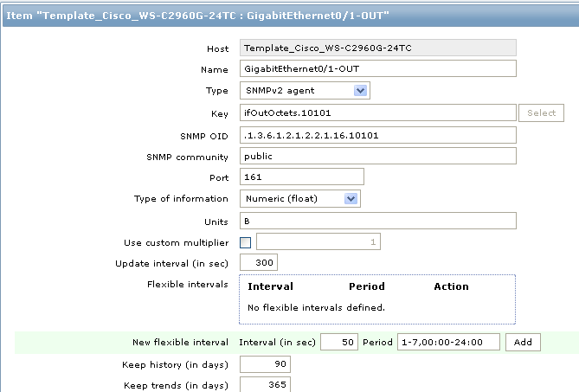Click the 'Update interval (in sec)' label

(x=171, y=264)
